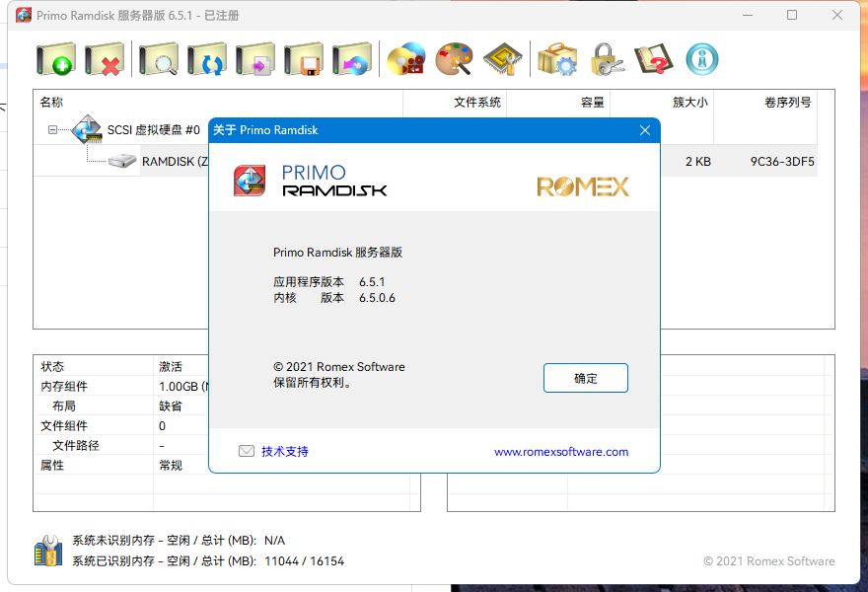Open the options box with gear icon
The height and width of the screenshot is (592, 868).
coord(557,58)
